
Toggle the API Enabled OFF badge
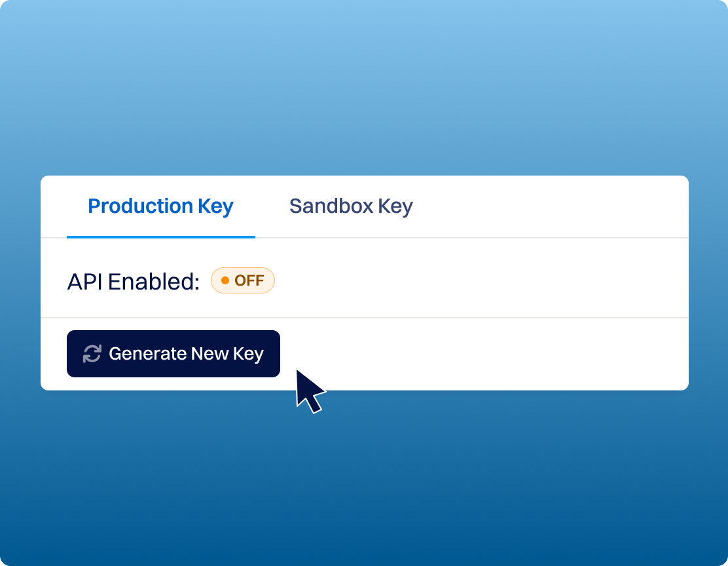pos(243,280)
